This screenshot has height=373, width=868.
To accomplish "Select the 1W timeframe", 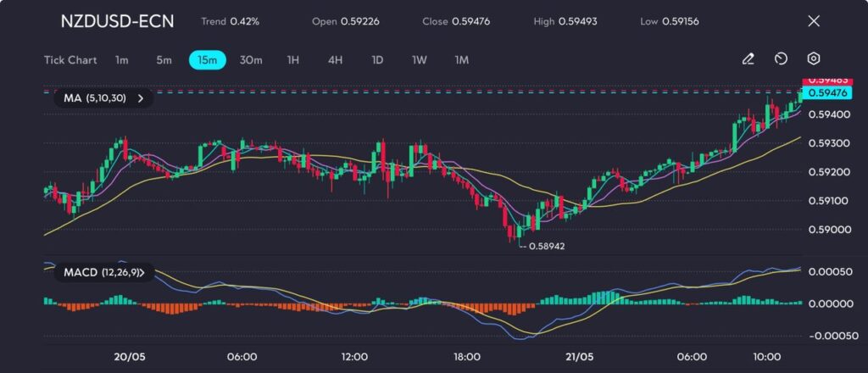I will click(420, 60).
